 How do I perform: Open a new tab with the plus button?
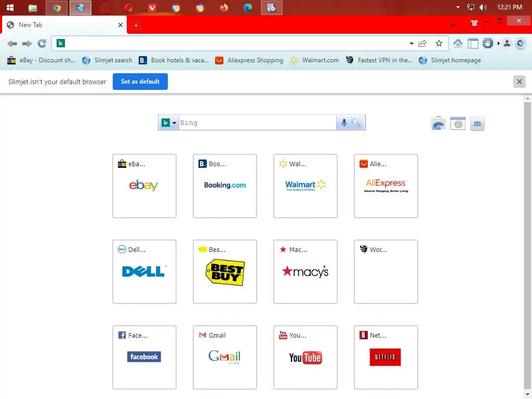pyautogui.click(x=136, y=25)
